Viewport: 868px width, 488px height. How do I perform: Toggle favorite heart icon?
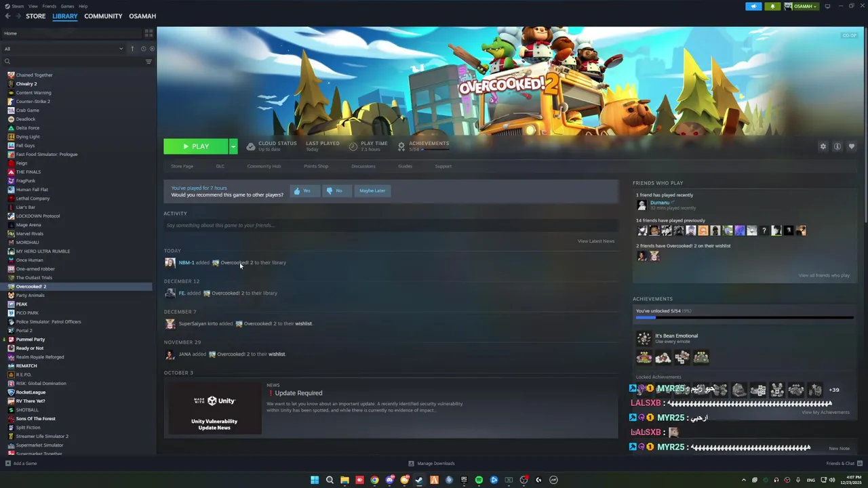(x=852, y=146)
